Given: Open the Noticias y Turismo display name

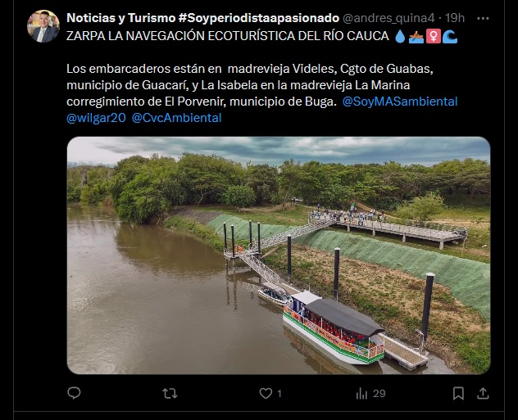Looking at the screenshot, I should (202, 18).
